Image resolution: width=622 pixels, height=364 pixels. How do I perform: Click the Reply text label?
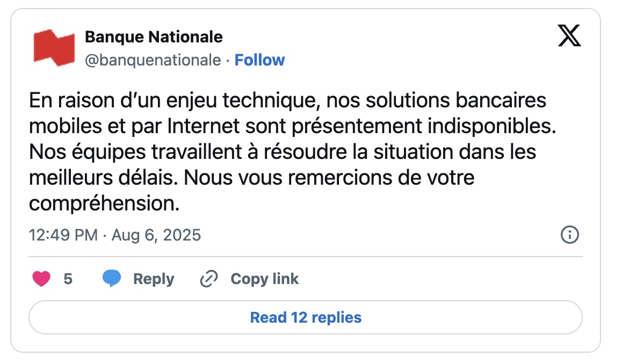pos(153,278)
